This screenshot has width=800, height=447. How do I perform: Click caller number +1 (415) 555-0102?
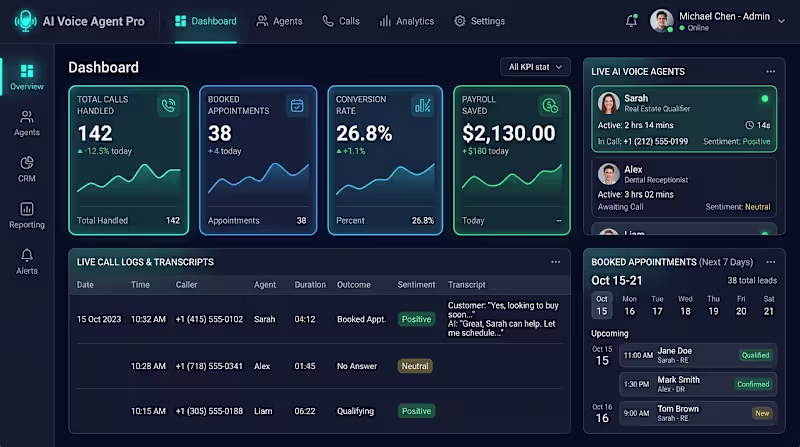click(x=209, y=319)
